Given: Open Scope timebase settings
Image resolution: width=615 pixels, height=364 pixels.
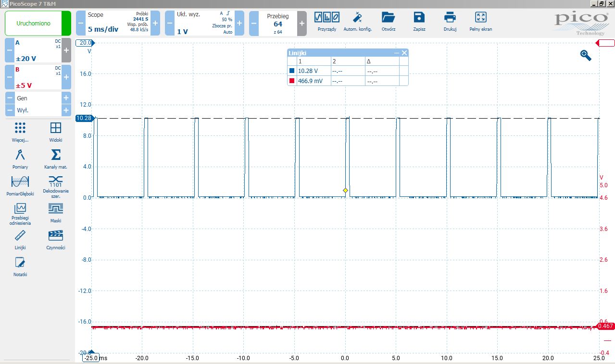Looking at the screenshot, I should [x=118, y=23].
